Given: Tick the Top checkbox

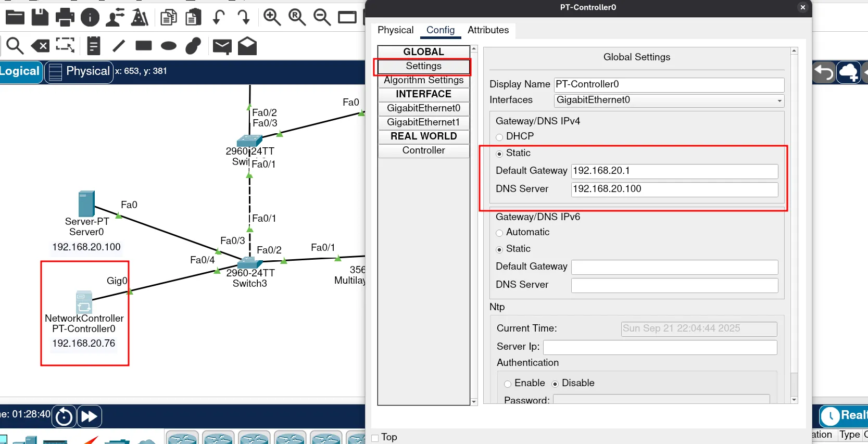Looking at the screenshot, I should coord(375,438).
